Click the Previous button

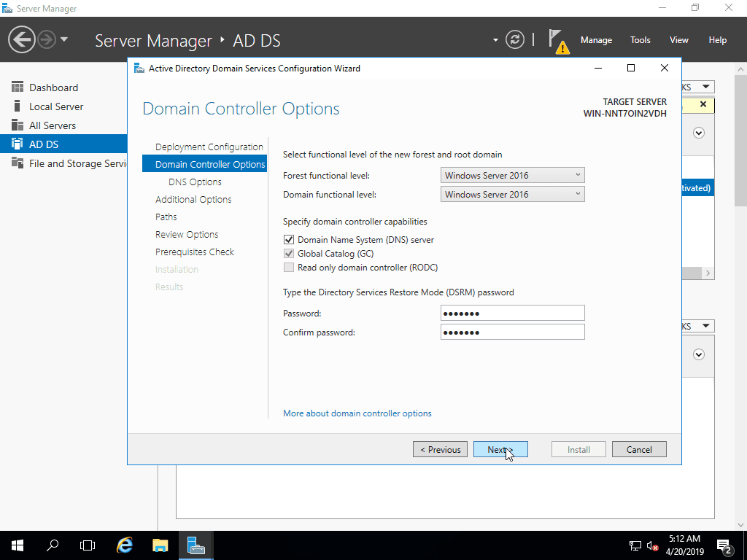(x=440, y=449)
